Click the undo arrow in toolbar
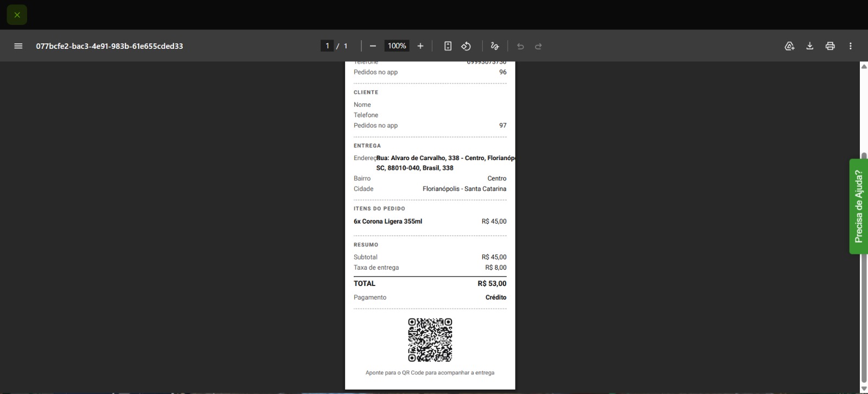The height and width of the screenshot is (394, 868). [520, 46]
